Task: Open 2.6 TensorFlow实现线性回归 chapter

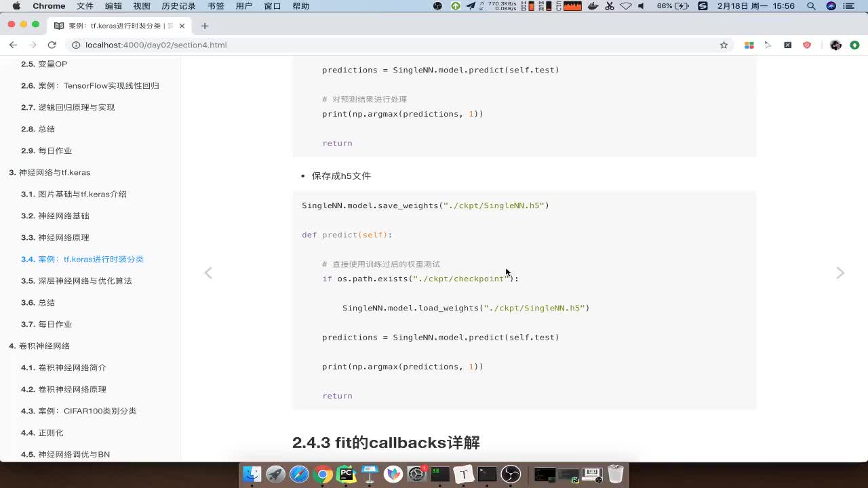Action: tap(90, 85)
